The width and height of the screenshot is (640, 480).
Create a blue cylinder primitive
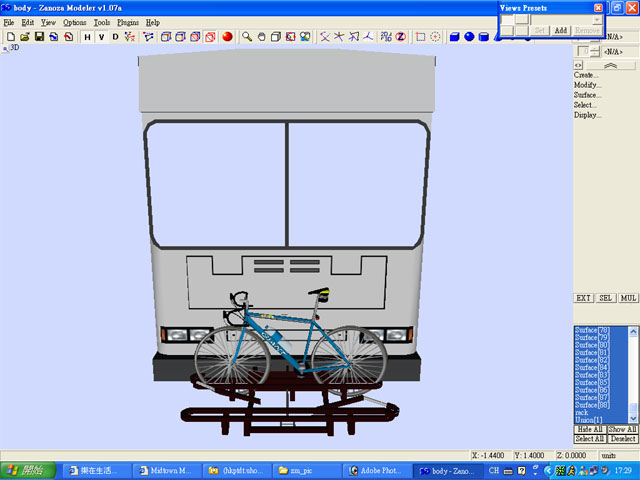pyautogui.click(x=484, y=37)
